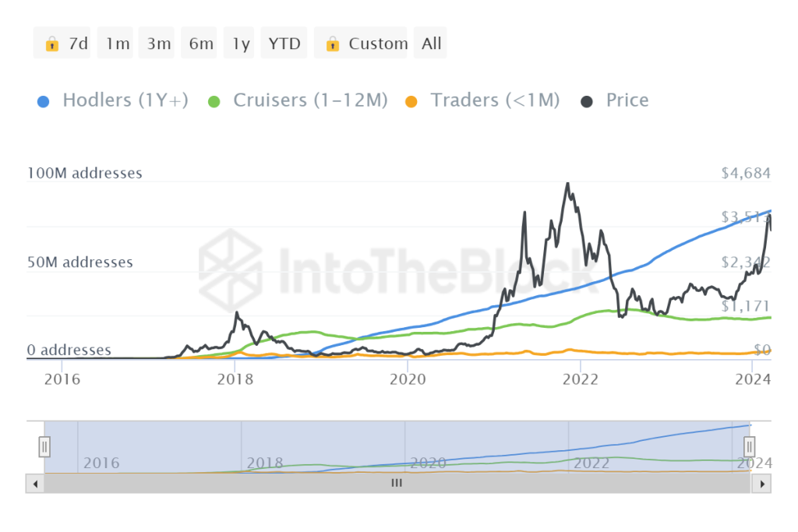Show All time range data

pos(431,44)
